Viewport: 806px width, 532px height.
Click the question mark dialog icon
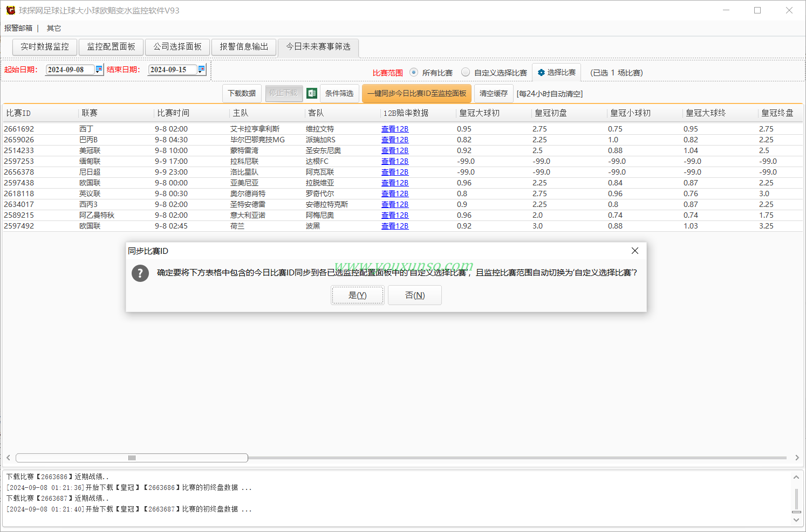click(x=140, y=273)
